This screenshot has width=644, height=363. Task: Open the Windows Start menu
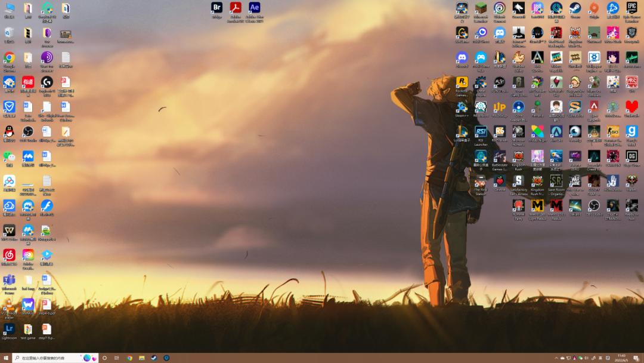(x=6, y=358)
